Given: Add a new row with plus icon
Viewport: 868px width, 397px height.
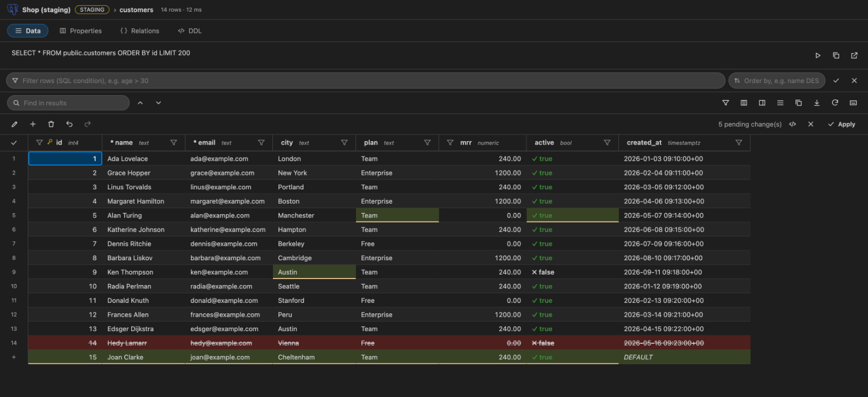Looking at the screenshot, I should point(33,125).
